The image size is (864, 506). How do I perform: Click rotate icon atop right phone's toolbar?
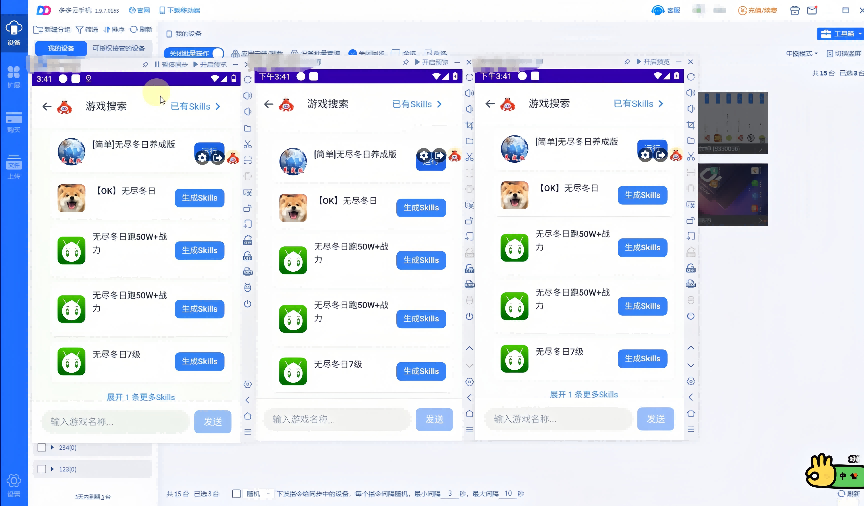point(691,77)
